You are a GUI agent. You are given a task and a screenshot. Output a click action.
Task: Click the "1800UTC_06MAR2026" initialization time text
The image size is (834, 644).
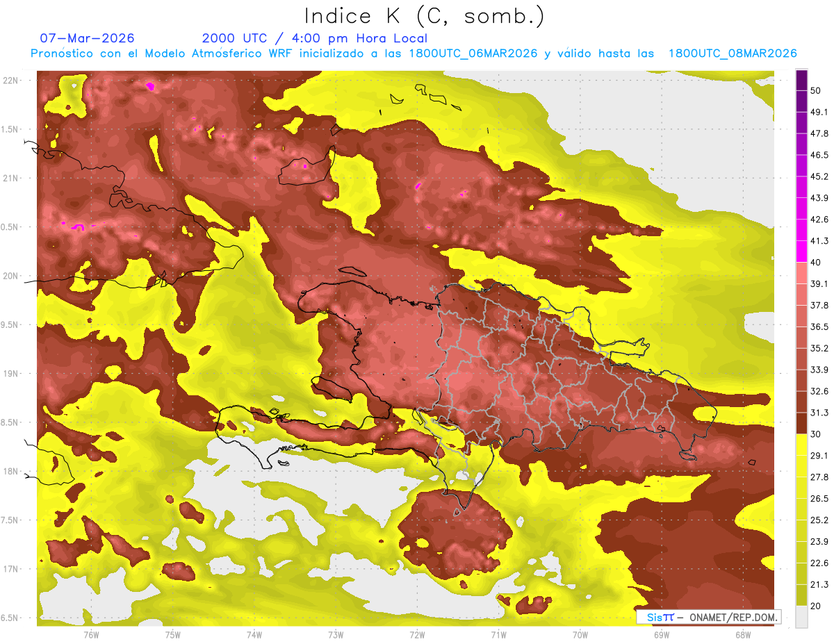click(x=473, y=53)
